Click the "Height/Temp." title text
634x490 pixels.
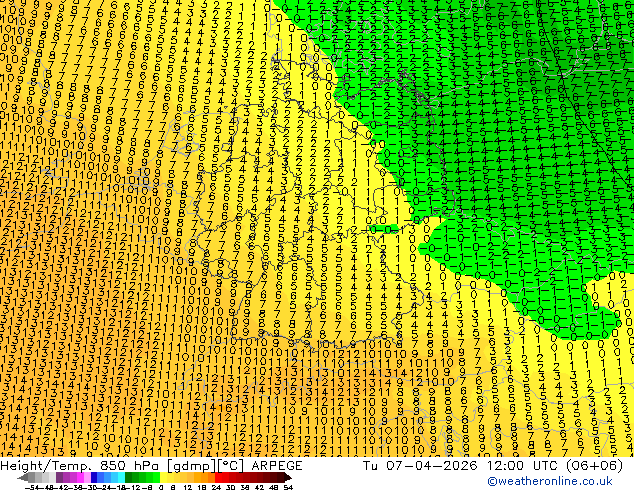click(x=47, y=466)
